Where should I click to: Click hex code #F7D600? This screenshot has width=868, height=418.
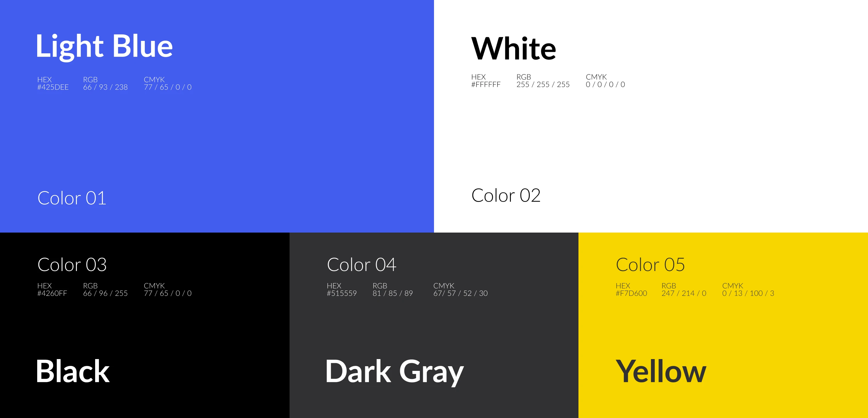point(631,293)
